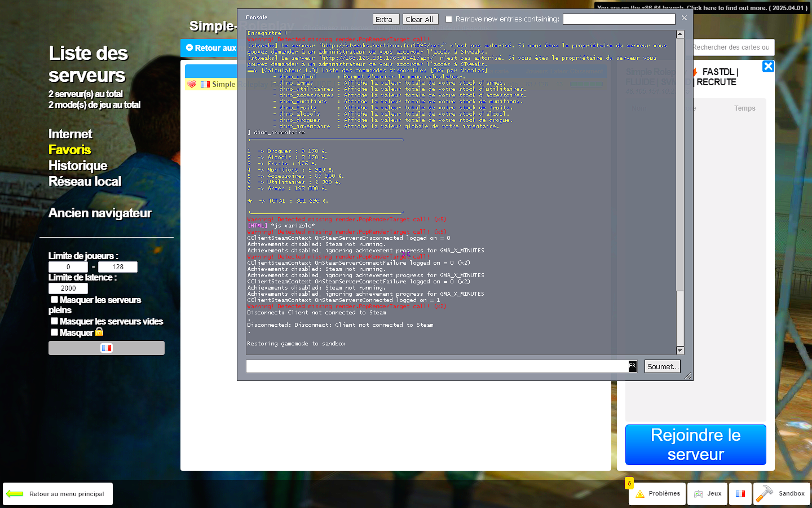Image resolution: width=812 pixels, height=508 pixels.
Task: Open the Jeux menu
Action: point(707,494)
